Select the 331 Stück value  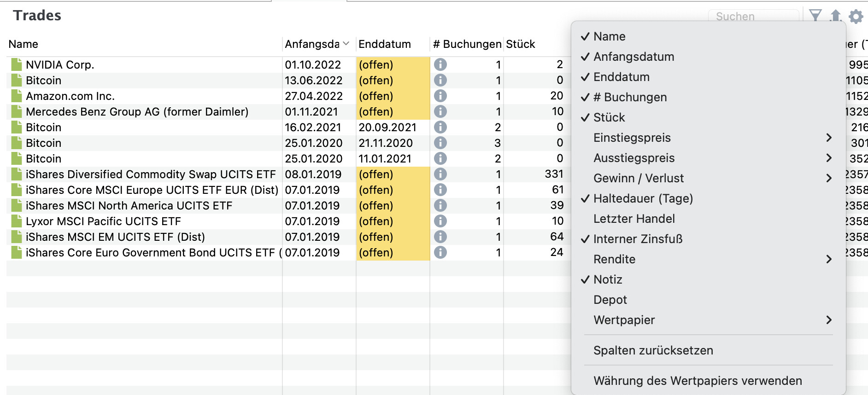pos(554,174)
